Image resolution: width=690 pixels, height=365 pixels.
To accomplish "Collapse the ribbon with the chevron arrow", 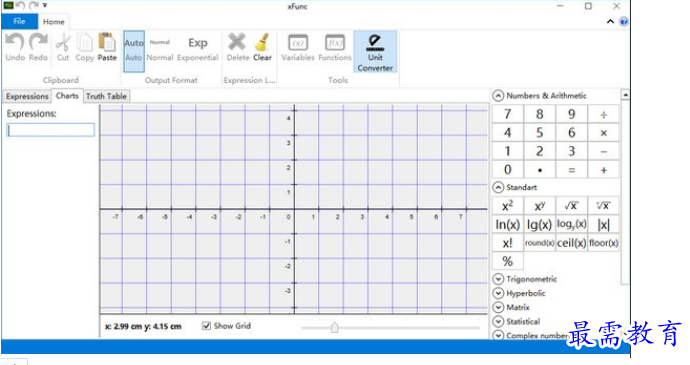I will point(610,21).
